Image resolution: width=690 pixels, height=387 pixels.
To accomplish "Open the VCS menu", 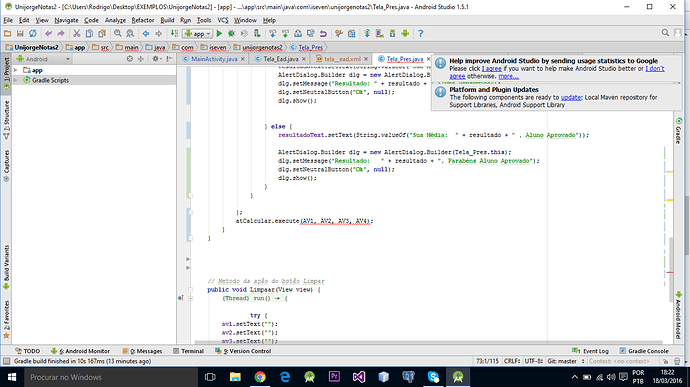I will click(x=223, y=20).
